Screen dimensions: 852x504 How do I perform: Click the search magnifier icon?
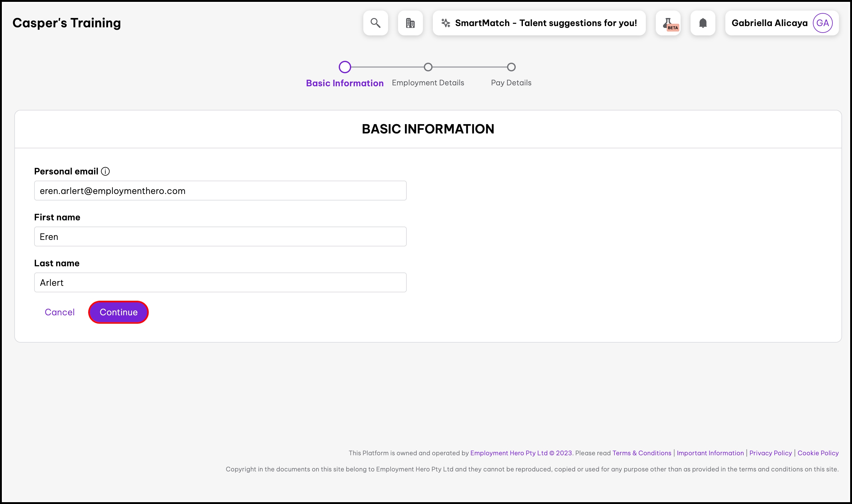pyautogui.click(x=375, y=23)
